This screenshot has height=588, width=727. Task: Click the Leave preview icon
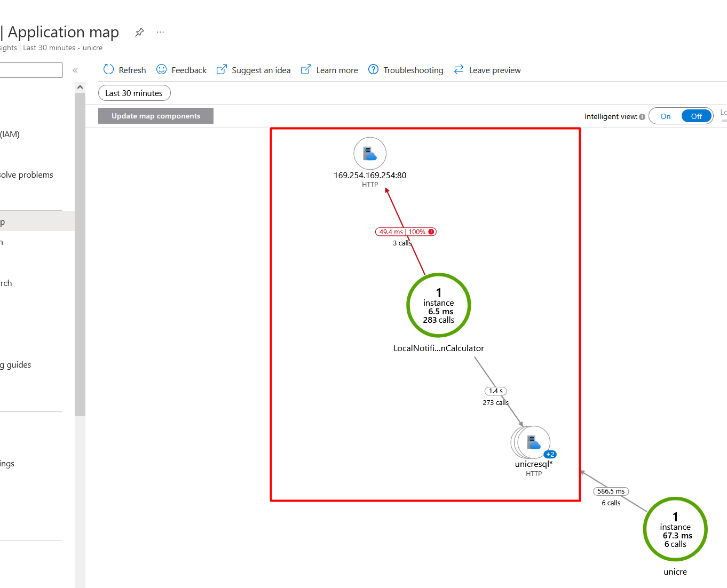pos(459,69)
